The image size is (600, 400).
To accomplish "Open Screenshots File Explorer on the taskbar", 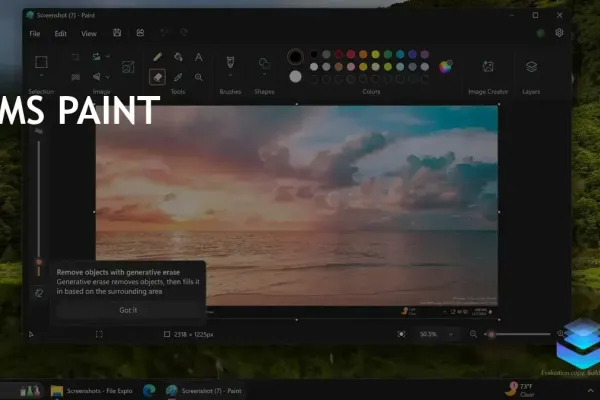I will coord(91,391).
